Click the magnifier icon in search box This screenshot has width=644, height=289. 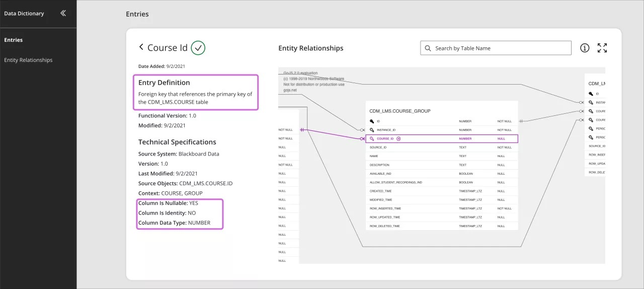point(428,48)
